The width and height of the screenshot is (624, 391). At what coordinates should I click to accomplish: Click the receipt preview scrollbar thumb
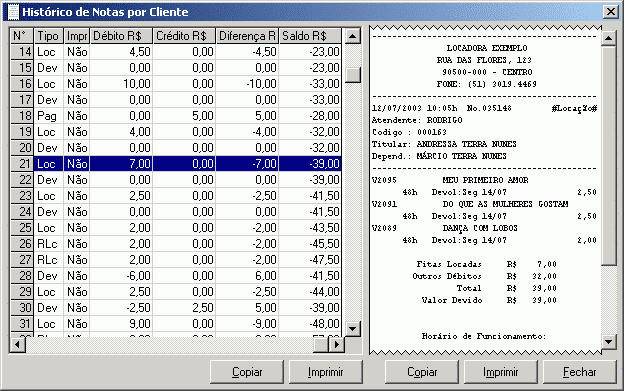coord(609,156)
